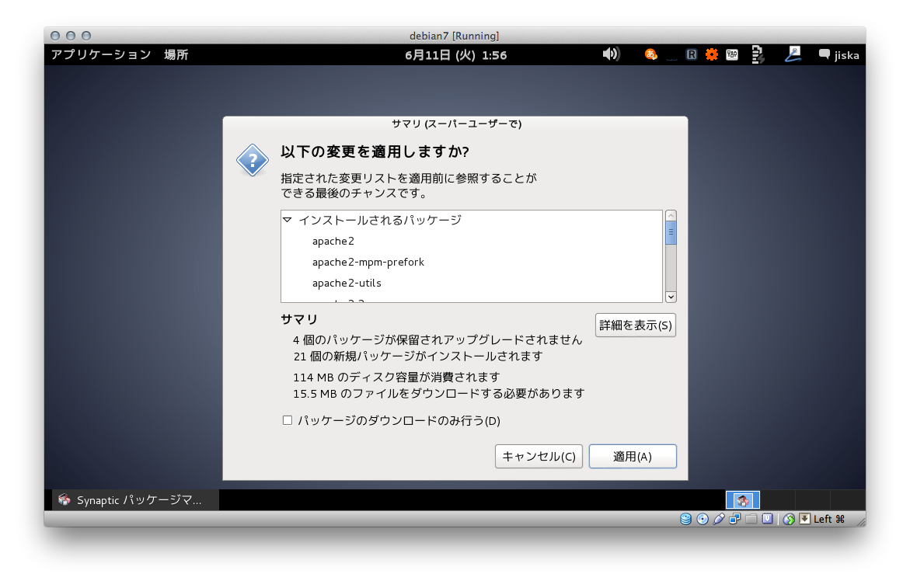Click the Synaptic icon in the taskbar
The height and width of the screenshot is (588, 910).
(65, 500)
